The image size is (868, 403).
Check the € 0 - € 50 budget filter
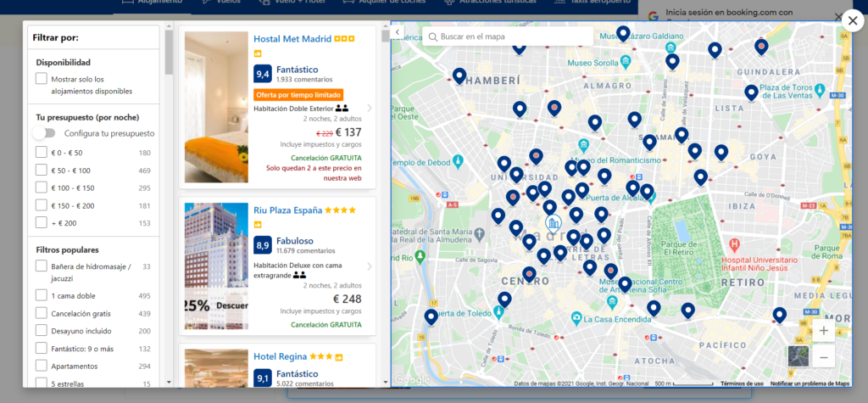[x=41, y=152]
